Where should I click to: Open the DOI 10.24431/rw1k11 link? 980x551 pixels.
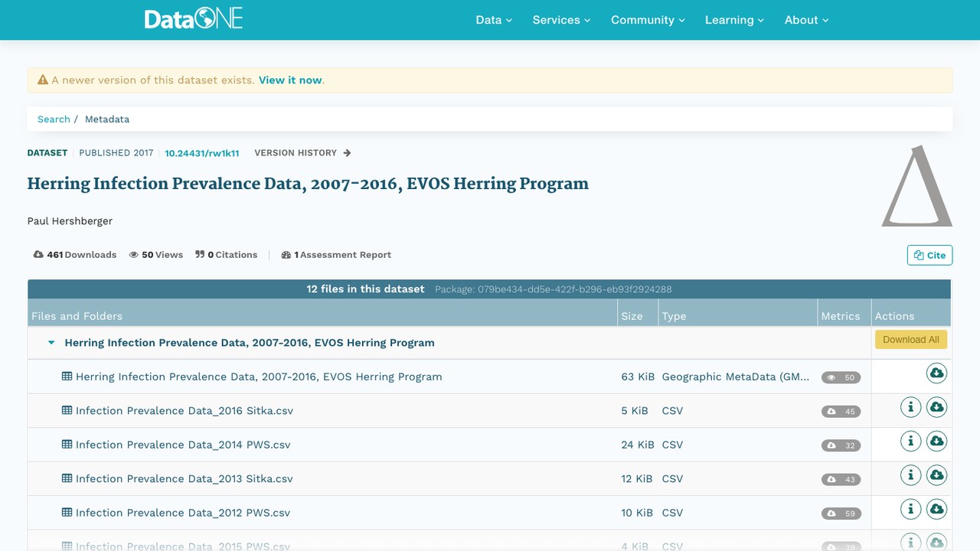pyautogui.click(x=202, y=153)
